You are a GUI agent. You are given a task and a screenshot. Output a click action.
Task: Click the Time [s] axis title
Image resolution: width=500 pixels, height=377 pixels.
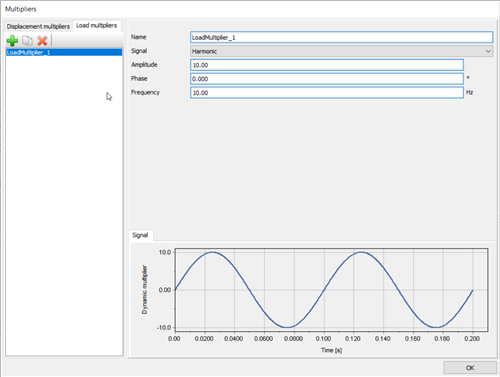[x=331, y=350]
